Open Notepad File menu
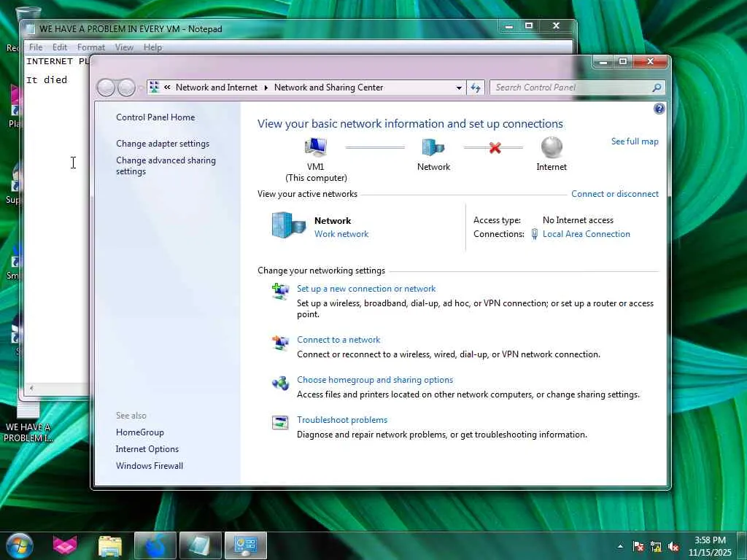This screenshot has height=560, width=747. point(36,47)
